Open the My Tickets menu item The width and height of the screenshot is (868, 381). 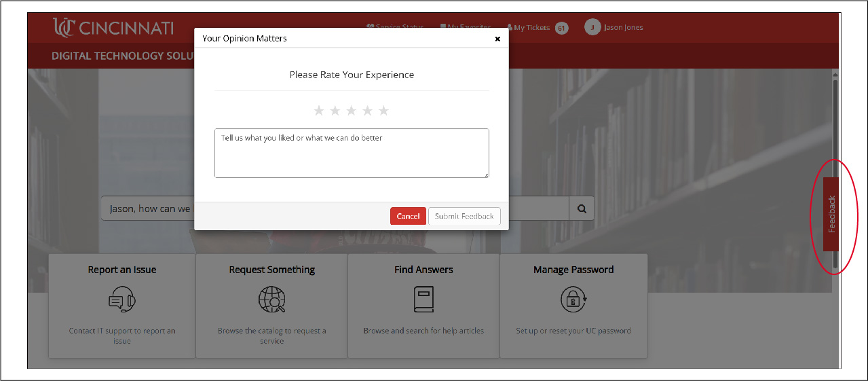[531, 28]
